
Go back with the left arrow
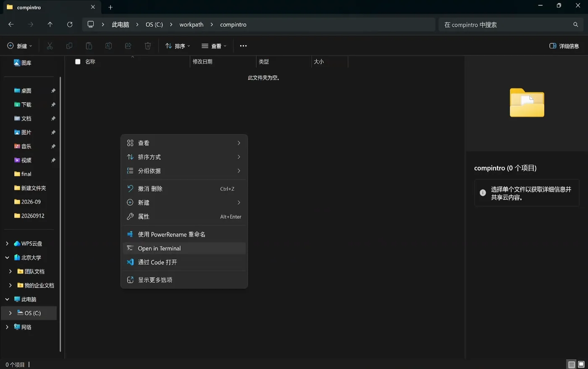point(11,24)
